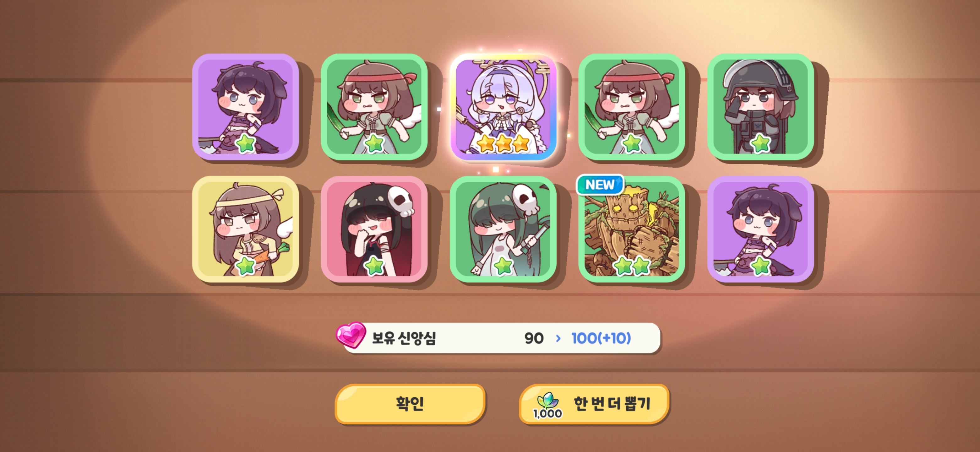Tap the green-haired girl holding a chain
The width and height of the screenshot is (980, 452).
point(503,229)
